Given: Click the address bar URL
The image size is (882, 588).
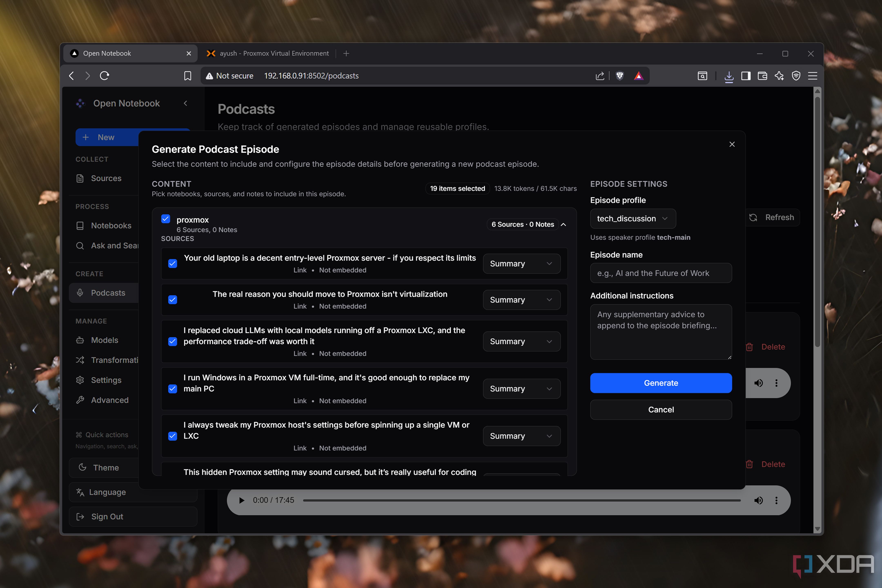Looking at the screenshot, I should point(311,76).
